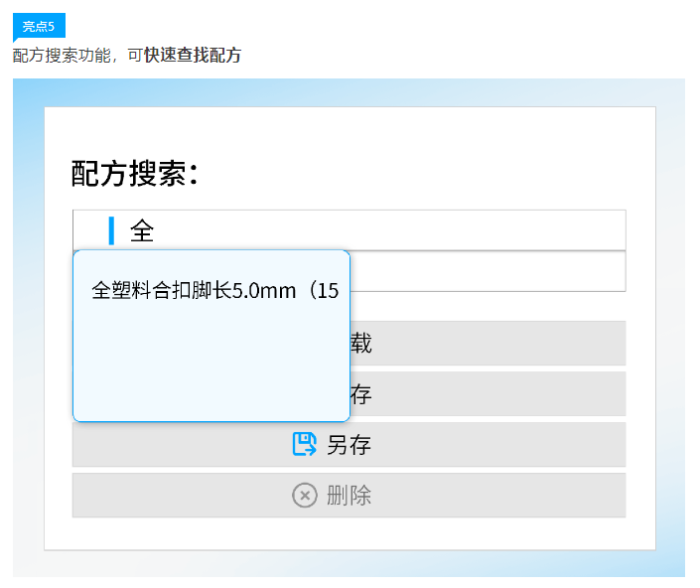Image resolution: width=700 pixels, height=588 pixels.
Task: Click the circled X delete icon
Action: pyautogui.click(x=305, y=495)
